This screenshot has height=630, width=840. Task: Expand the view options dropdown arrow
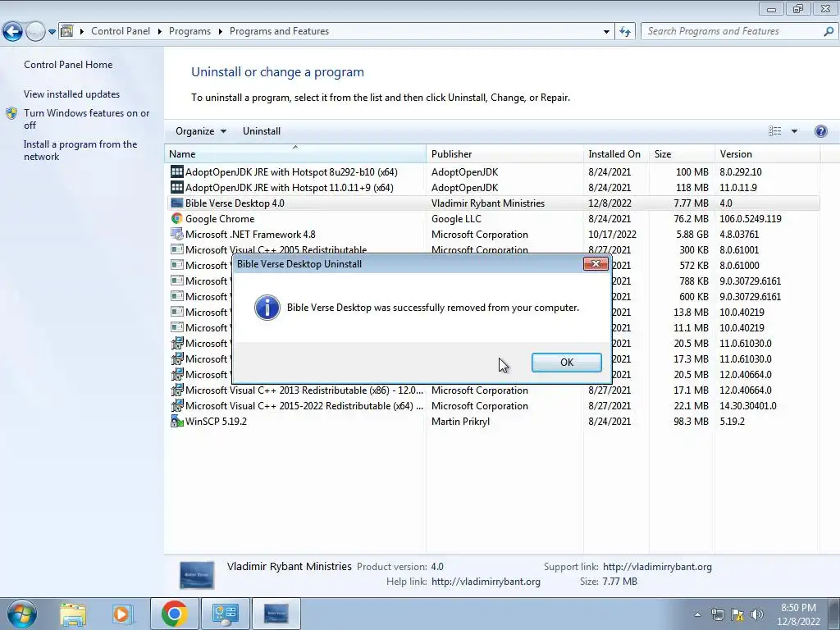(794, 131)
